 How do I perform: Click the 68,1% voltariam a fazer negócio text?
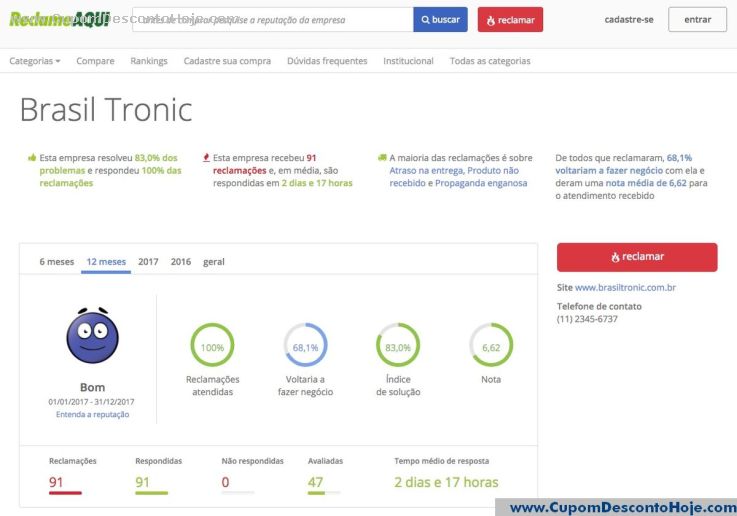624,164
